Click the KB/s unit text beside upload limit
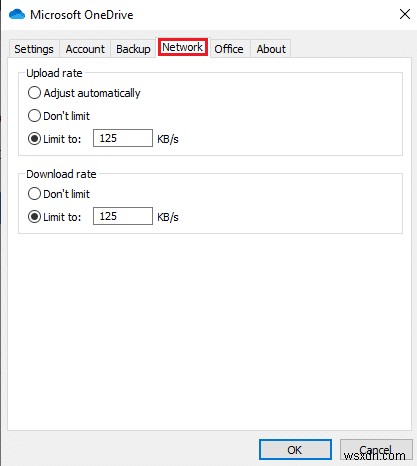The width and height of the screenshot is (417, 466). [x=168, y=139]
